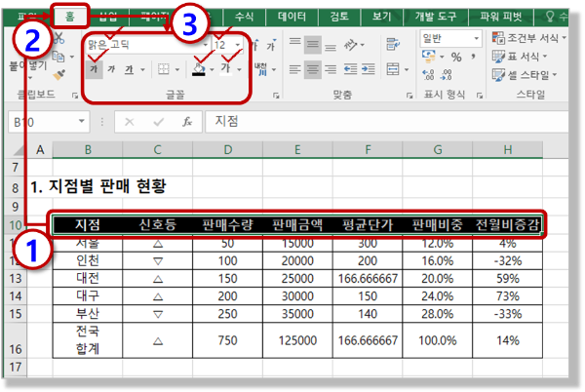Select cell with 125000
Image resolution: width=585 pixels, height=392 pixels.
coord(297,340)
